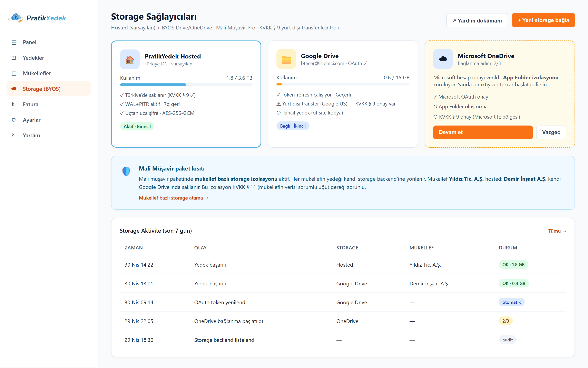This screenshot has width=588, height=368.
Task: Click the OK · 0.4 GB status badge
Action: click(x=514, y=283)
